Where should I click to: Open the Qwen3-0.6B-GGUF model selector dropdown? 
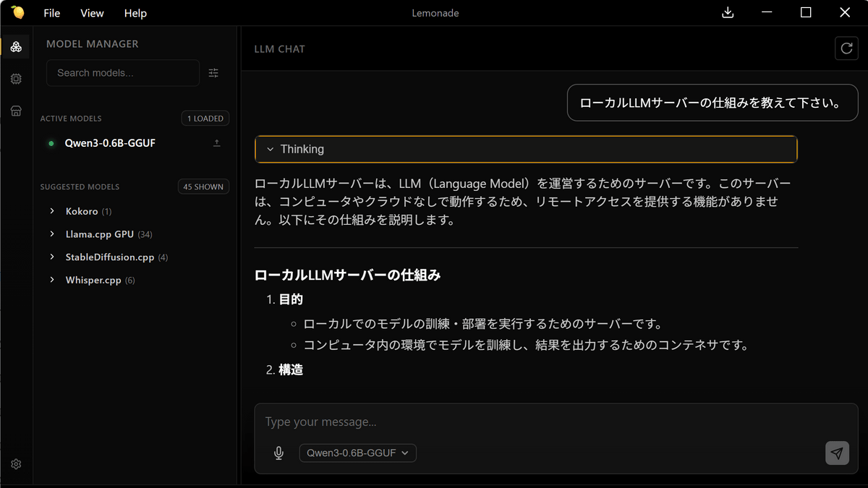pos(357,453)
